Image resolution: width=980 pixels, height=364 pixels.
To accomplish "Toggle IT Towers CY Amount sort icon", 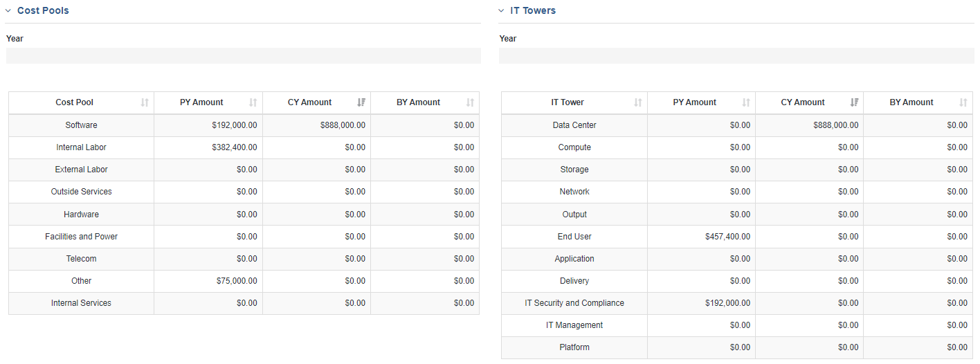I will pos(854,102).
